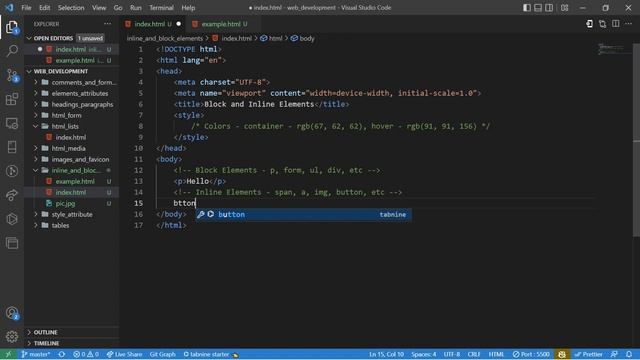Click editor more actions ellipsis
The height and width of the screenshot is (360, 640).
tap(629, 24)
